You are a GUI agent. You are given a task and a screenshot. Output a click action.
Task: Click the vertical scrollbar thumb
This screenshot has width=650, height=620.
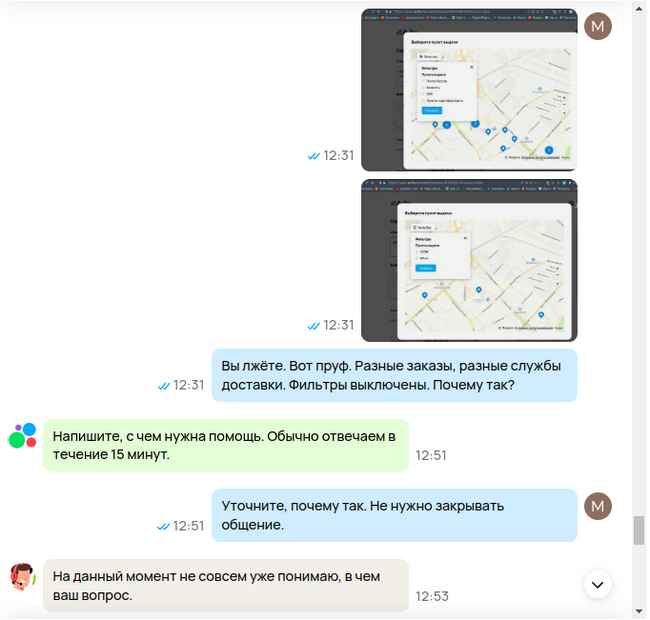639,530
